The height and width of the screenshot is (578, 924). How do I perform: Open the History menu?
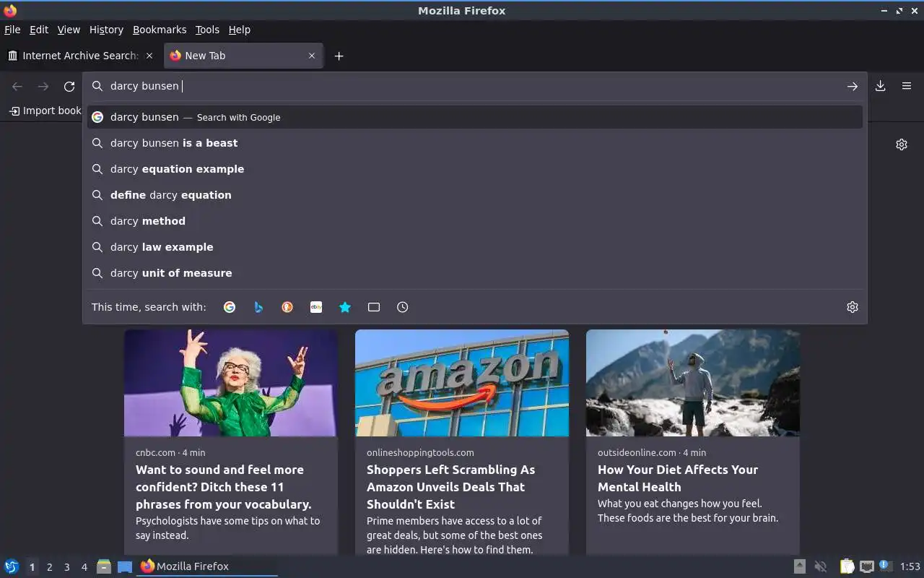tap(106, 30)
